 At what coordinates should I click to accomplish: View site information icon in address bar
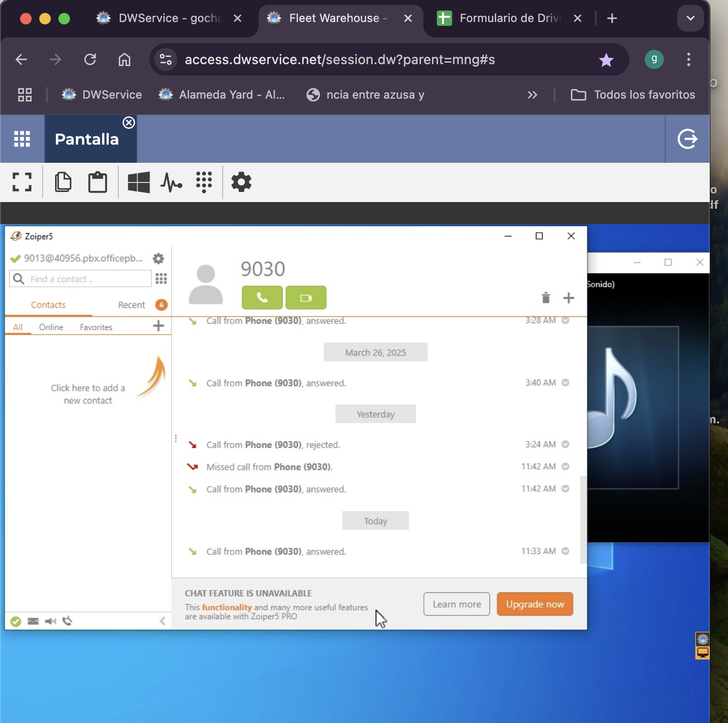click(x=166, y=59)
